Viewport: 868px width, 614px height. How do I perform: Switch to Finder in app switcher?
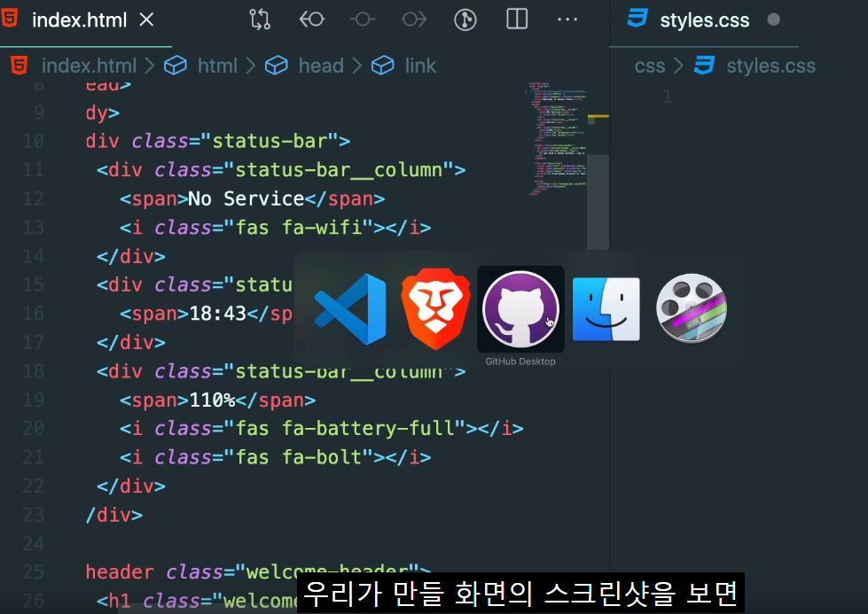[606, 308]
